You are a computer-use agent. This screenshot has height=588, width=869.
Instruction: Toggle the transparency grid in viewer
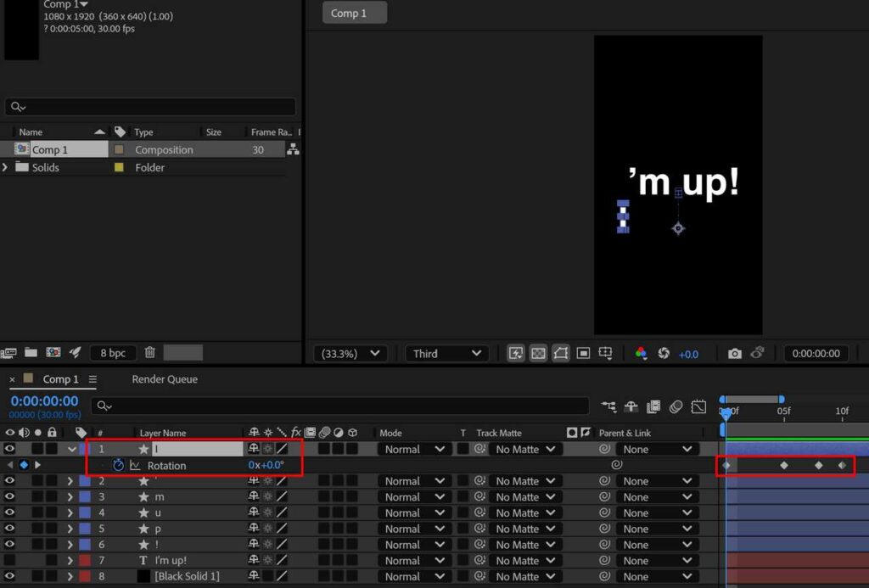[x=538, y=354]
